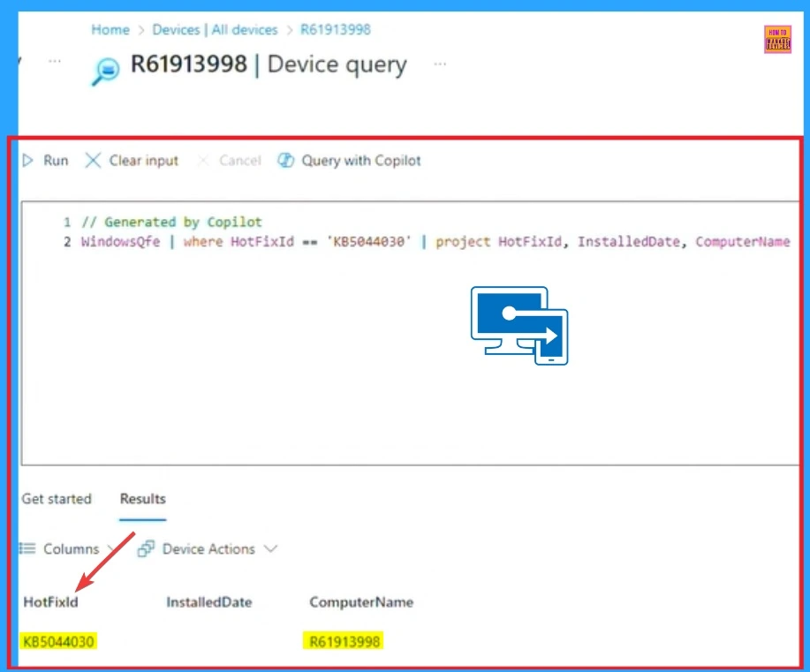Image resolution: width=810 pixels, height=672 pixels.
Task: Click the Device Actions icon
Action: coord(146,548)
